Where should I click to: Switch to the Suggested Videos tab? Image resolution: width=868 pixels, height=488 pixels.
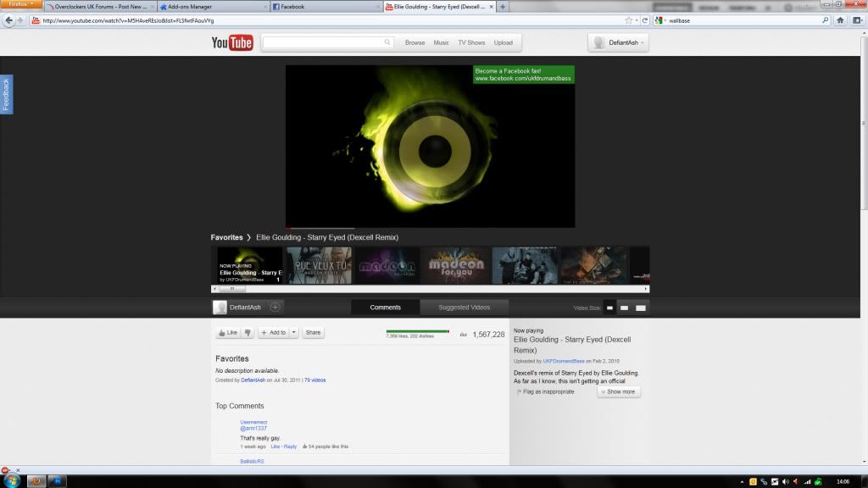(465, 308)
